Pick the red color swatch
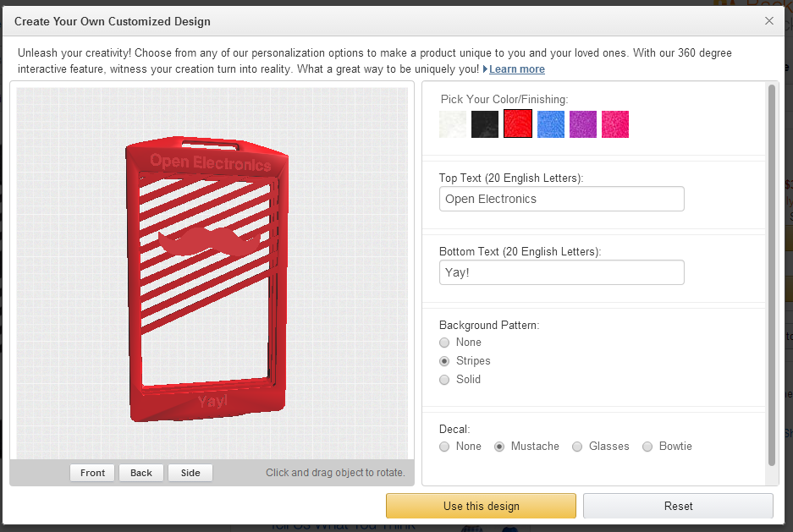 pos(518,123)
